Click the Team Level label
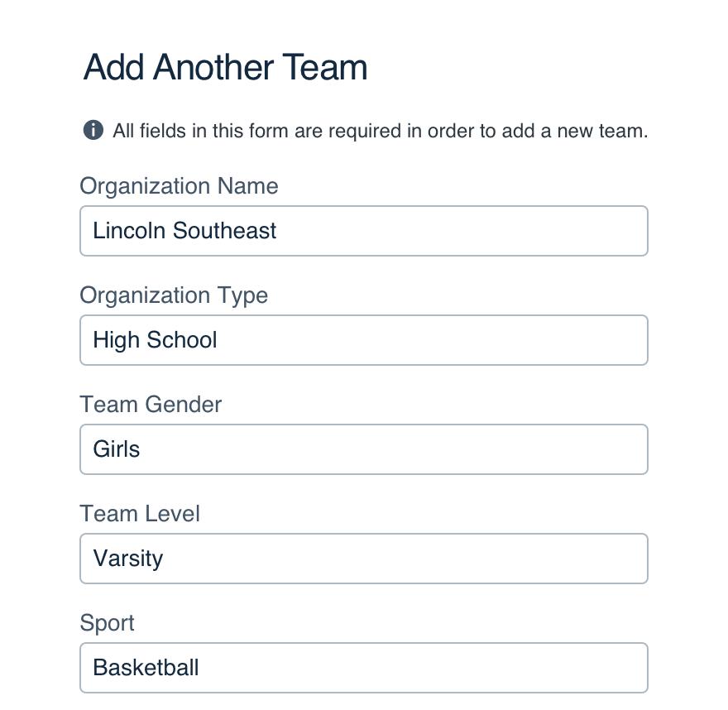Image resolution: width=728 pixels, height=710 pixels. coord(140,514)
